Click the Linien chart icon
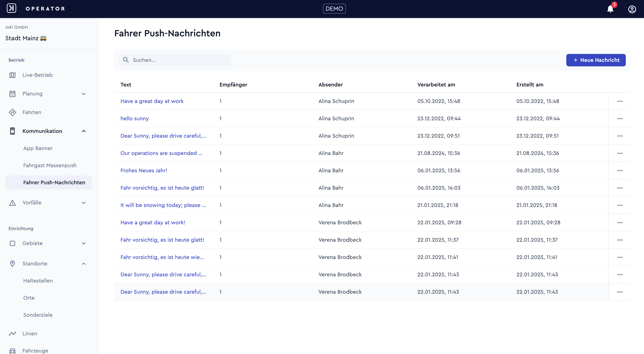Viewport: 644px width, 354px height. click(12, 333)
